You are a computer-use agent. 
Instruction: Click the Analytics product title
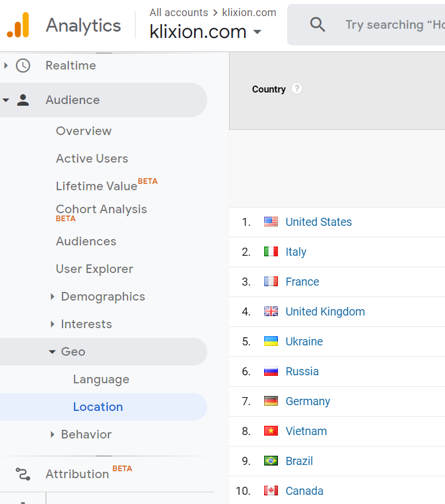[x=83, y=25]
